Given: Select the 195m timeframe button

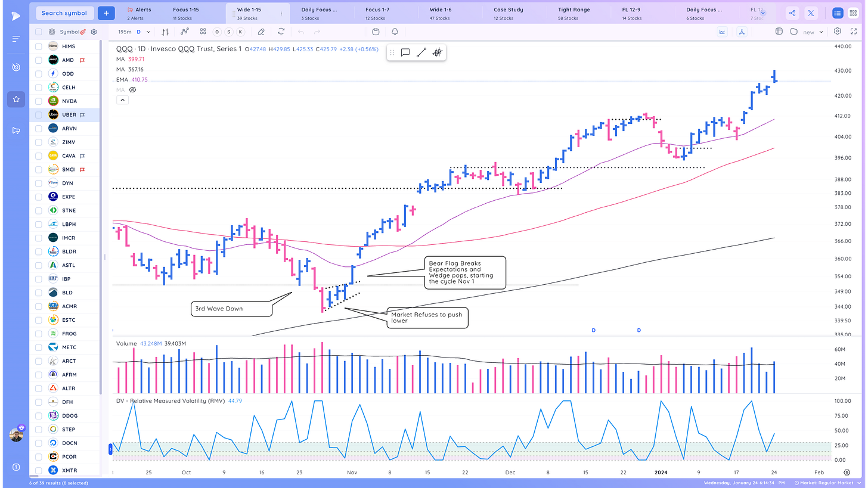Looking at the screenshot, I should point(124,32).
